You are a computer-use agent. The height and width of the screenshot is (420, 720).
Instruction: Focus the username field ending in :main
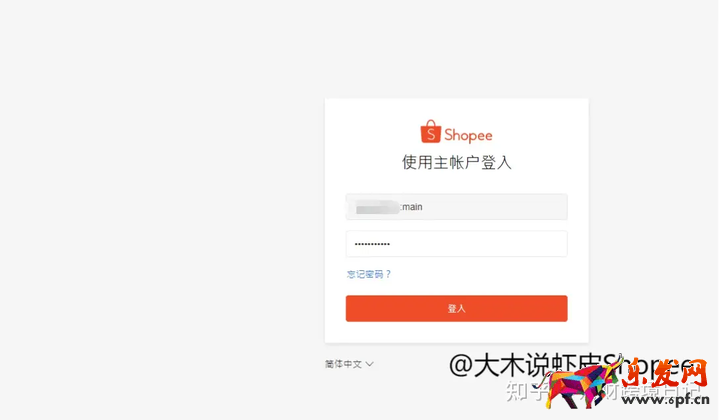coord(456,207)
